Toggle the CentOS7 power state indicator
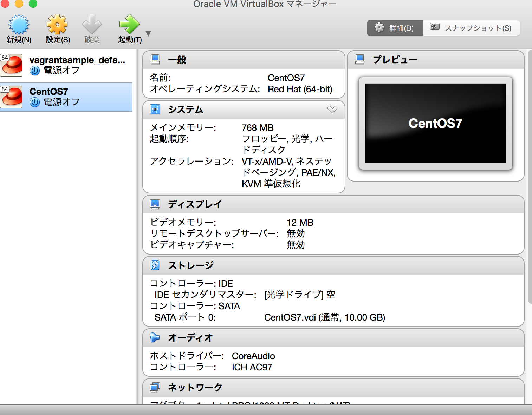532x415 pixels. click(34, 102)
